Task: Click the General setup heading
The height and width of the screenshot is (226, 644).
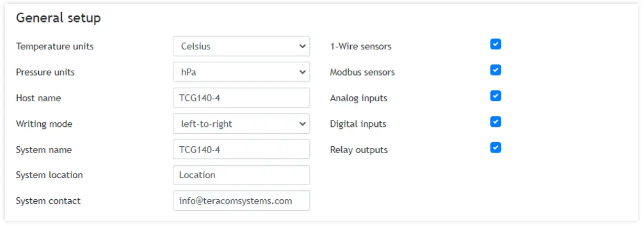Action: pyautogui.click(x=59, y=18)
